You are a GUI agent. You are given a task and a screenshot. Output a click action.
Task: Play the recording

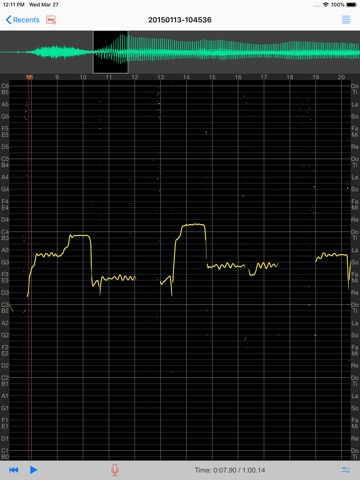33,470
